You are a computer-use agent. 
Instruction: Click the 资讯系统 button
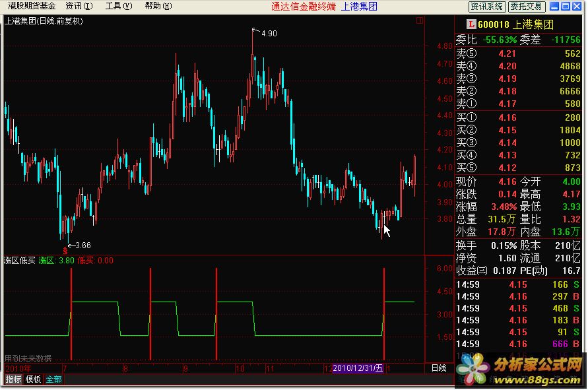(487, 7)
